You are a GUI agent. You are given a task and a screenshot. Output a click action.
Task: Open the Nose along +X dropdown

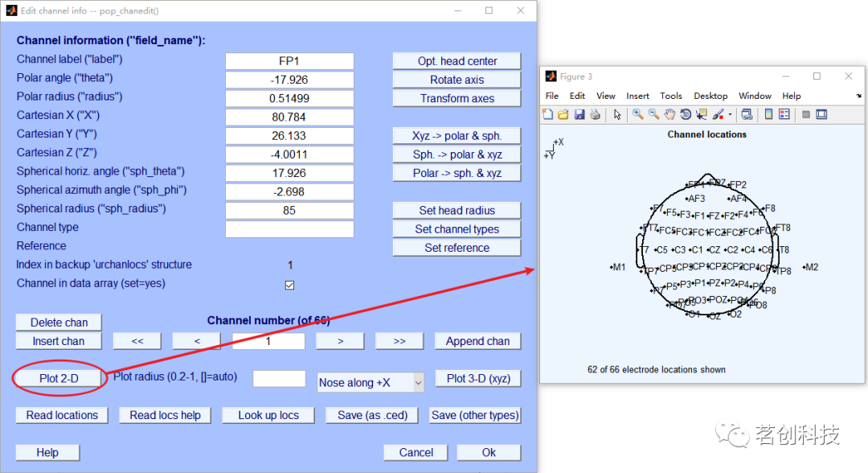point(371,382)
